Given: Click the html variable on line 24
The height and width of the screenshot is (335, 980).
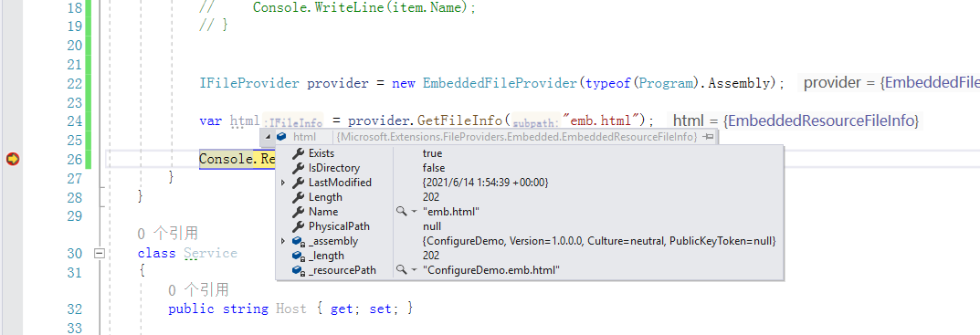Looking at the screenshot, I should tap(245, 120).
